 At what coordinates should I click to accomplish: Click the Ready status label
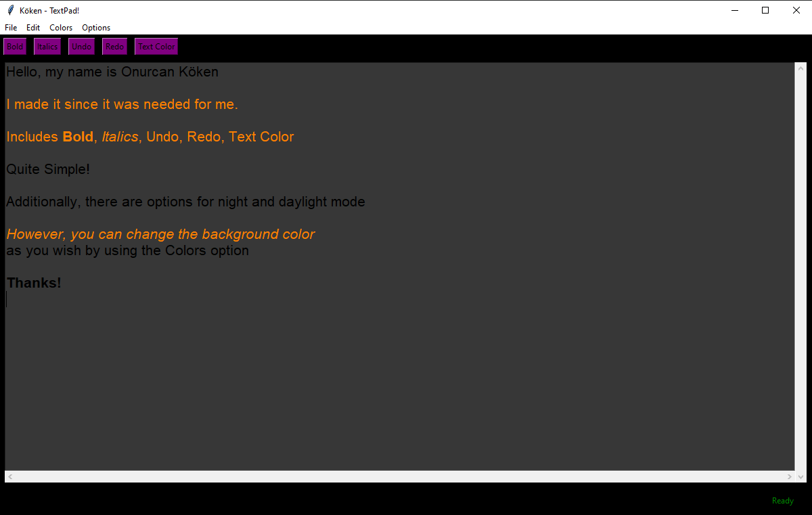783,501
